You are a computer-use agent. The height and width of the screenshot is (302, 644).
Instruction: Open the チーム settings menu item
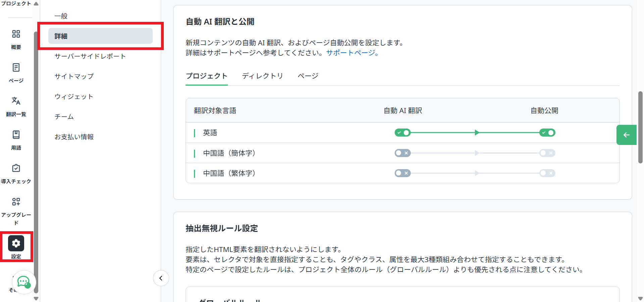[63, 116]
